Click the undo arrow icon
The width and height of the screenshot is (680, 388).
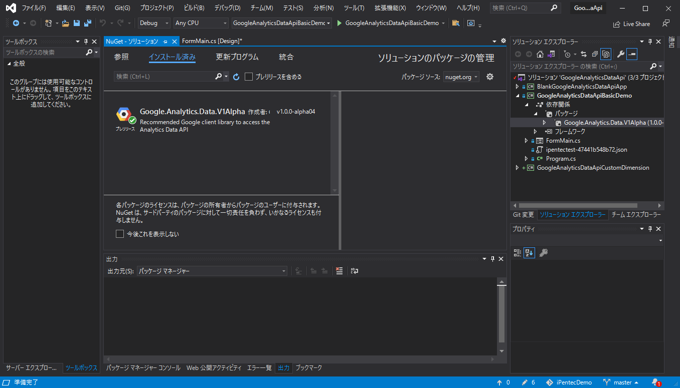[102, 23]
